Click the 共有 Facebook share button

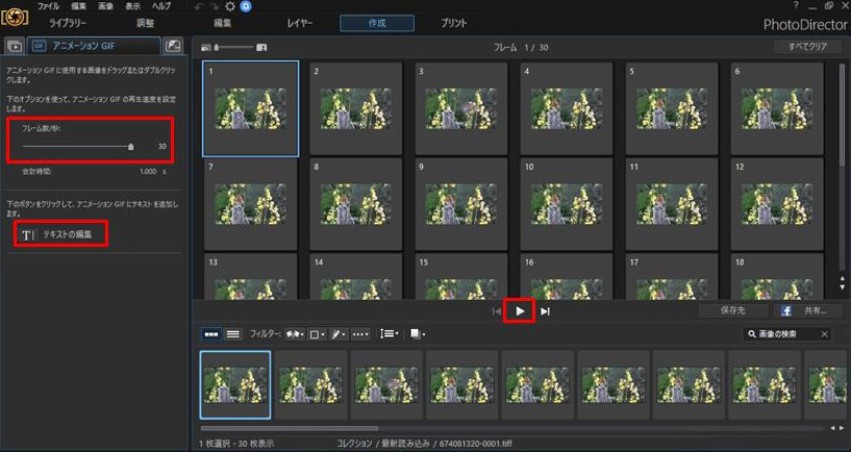point(808,311)
